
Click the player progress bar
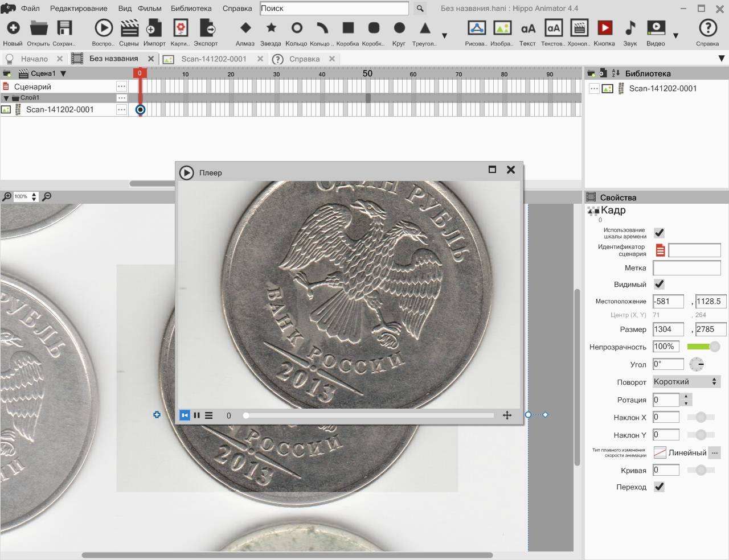click(369, 415)
